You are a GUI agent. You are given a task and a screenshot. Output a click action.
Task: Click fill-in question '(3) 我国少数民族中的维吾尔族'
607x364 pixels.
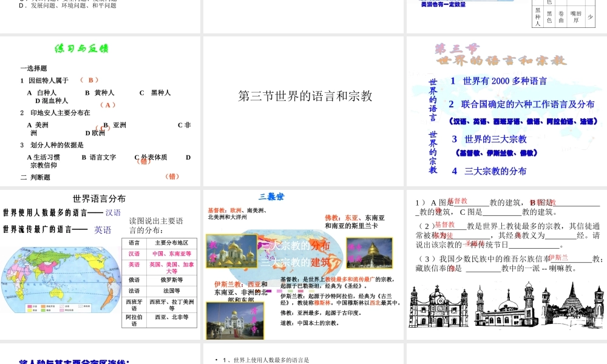click(x=508, y=263)
